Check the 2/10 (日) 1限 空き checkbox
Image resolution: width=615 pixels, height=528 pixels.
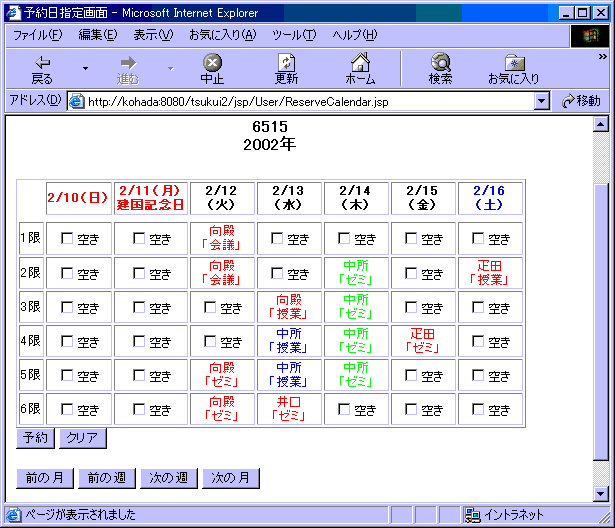click(67, 239)
